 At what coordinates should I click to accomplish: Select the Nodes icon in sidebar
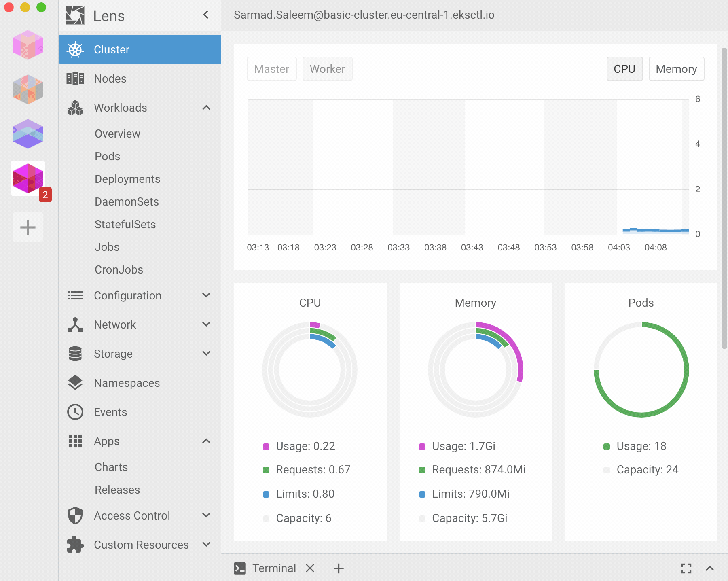(x=75, y=78)
